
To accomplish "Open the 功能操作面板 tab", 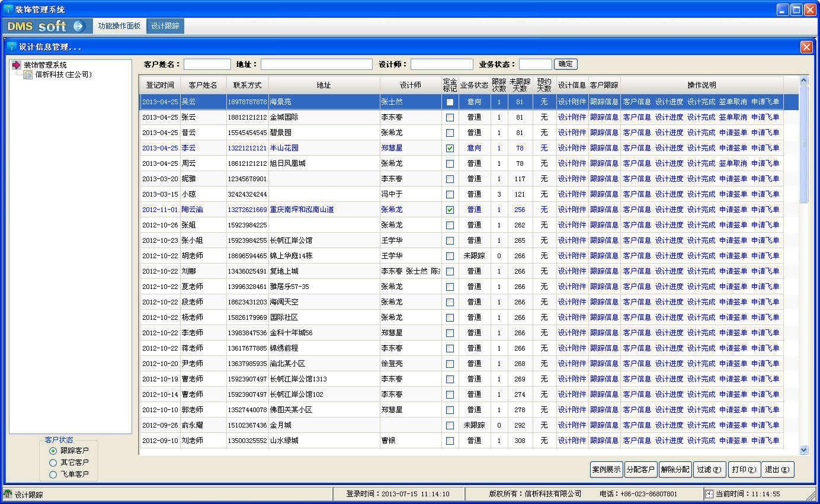I will click(120, 26).
